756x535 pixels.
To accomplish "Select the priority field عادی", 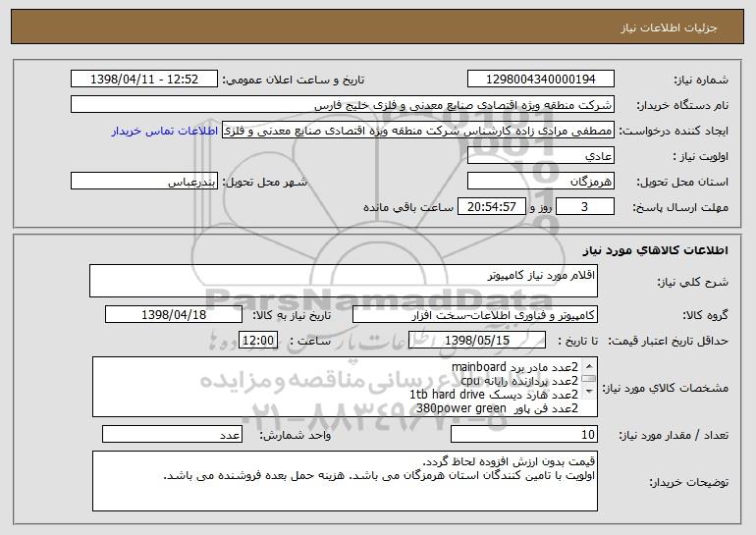I will tap(540, 156).
